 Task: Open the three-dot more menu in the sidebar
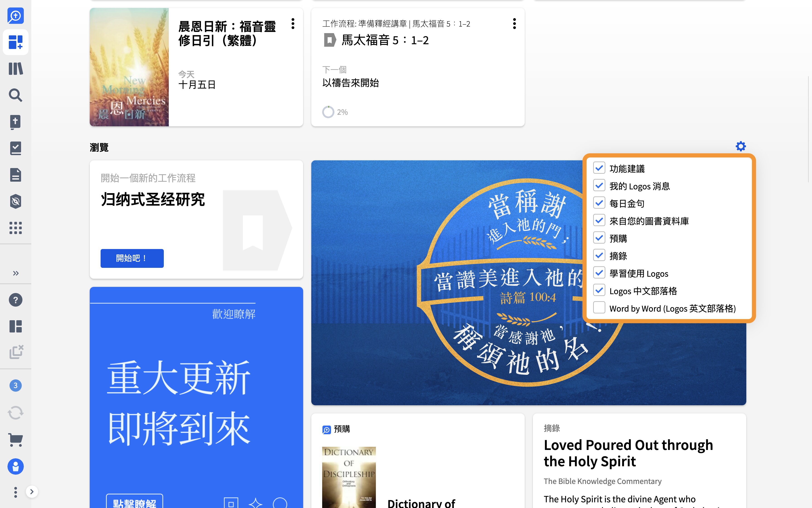point(15,492)
